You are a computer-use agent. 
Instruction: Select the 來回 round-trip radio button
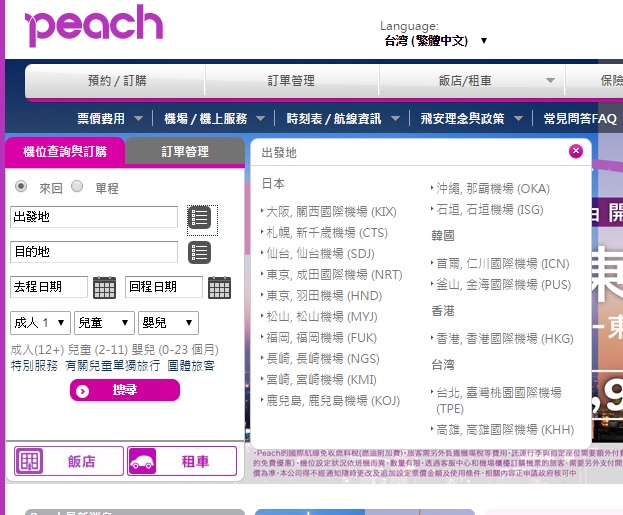point(21,186)
